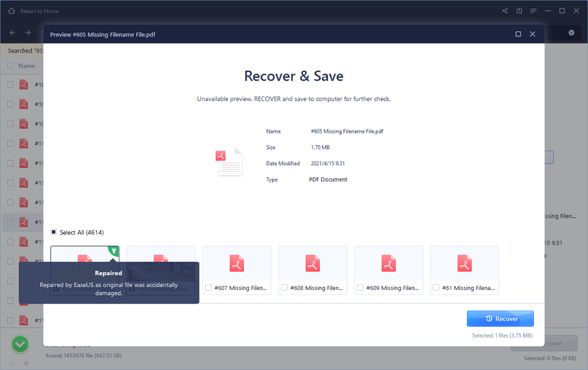Open the #608 Missing Filename PDF thumbnail

(313, 263)
